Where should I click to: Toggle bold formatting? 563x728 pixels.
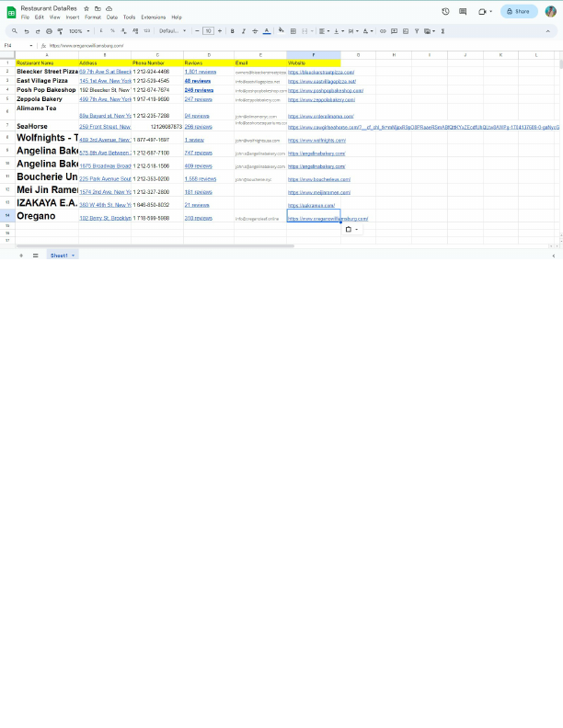tap(232, 31)
